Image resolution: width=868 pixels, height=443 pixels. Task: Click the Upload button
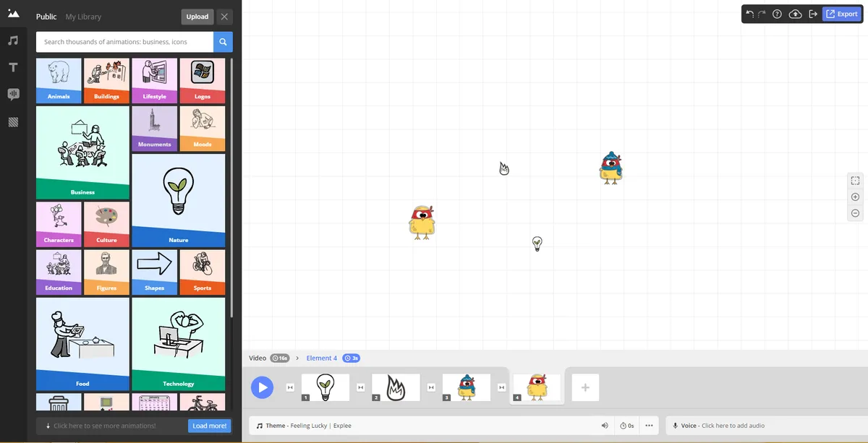(197, 17)
